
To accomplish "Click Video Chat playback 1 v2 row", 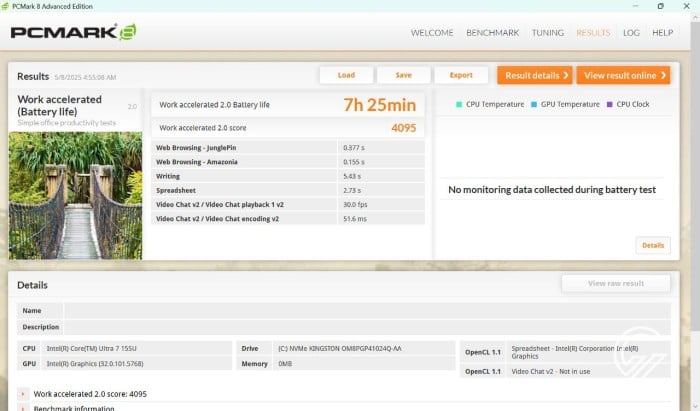I will (x=288, y=204).
